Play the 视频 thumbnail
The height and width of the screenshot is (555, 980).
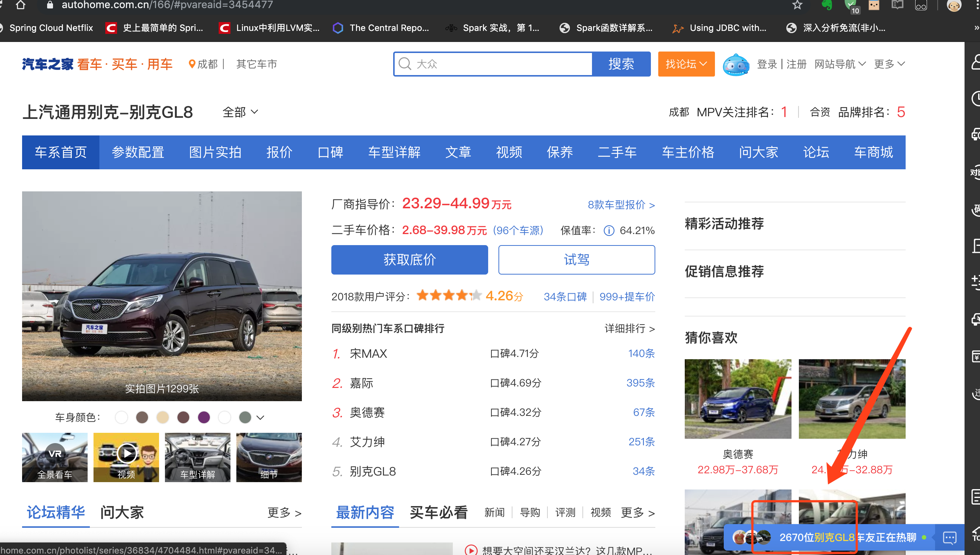(x=126, y=457)
